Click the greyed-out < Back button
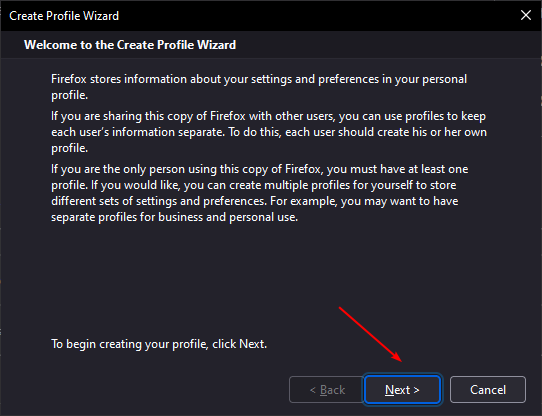Image resolution: width=542 pixels, height=416 pixels. pyautogui.click(x=327, y=390)
